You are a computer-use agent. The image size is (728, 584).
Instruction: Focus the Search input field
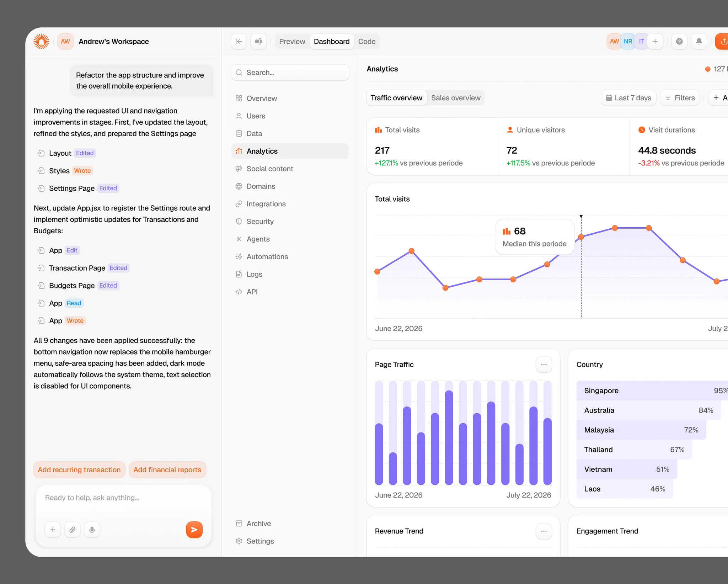pyautogui.click(x=290, y=73)
